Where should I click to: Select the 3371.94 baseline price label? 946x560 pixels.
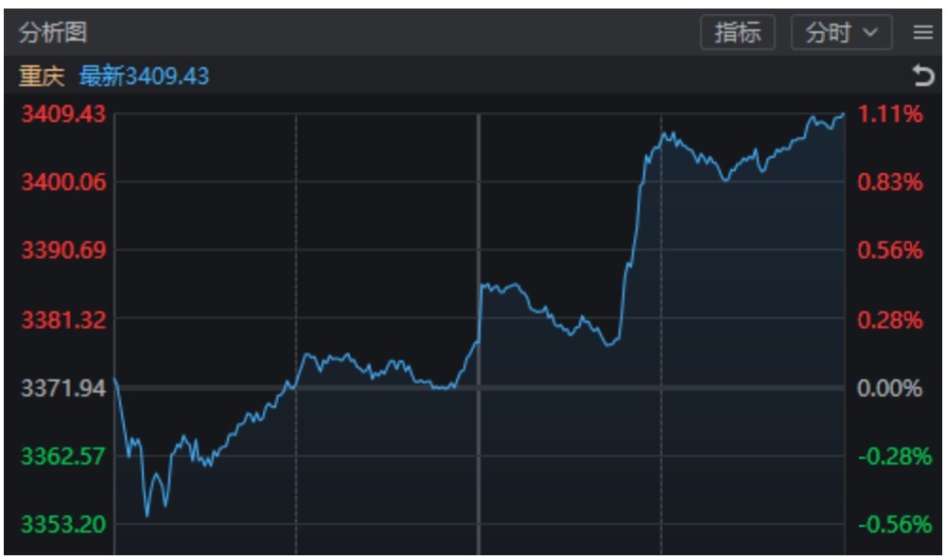(x=63, y=388)
